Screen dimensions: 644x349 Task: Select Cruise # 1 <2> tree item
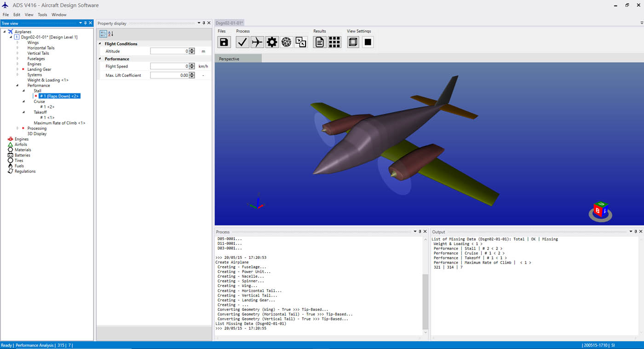pyautogui.click(x=47, y=107)
